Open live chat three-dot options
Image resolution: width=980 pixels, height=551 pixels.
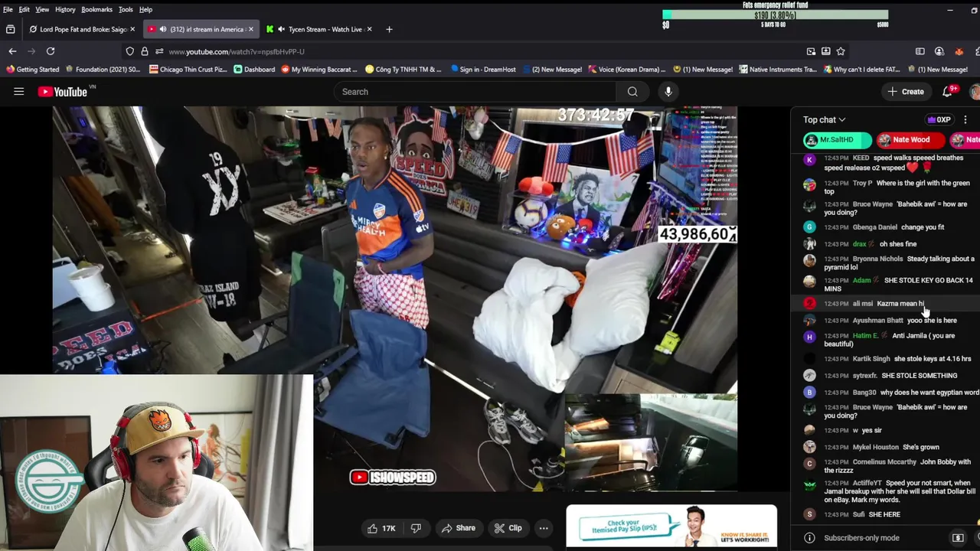coord(965,119)
